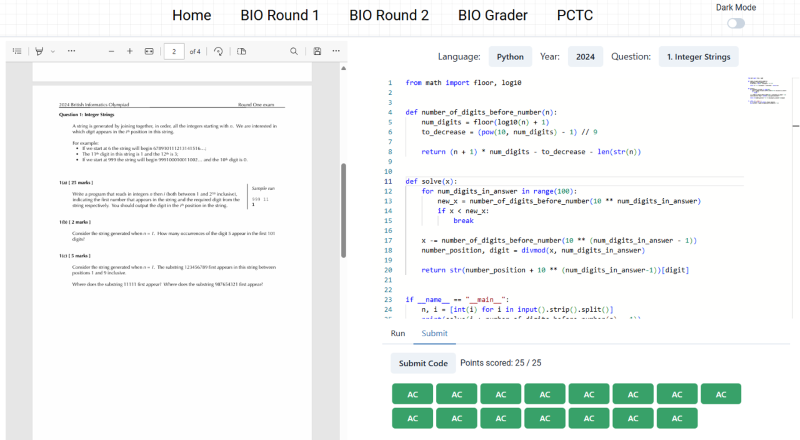Click the code editor minimap preview
Viewport: 800px width, 440px height.
pos(768,91)
